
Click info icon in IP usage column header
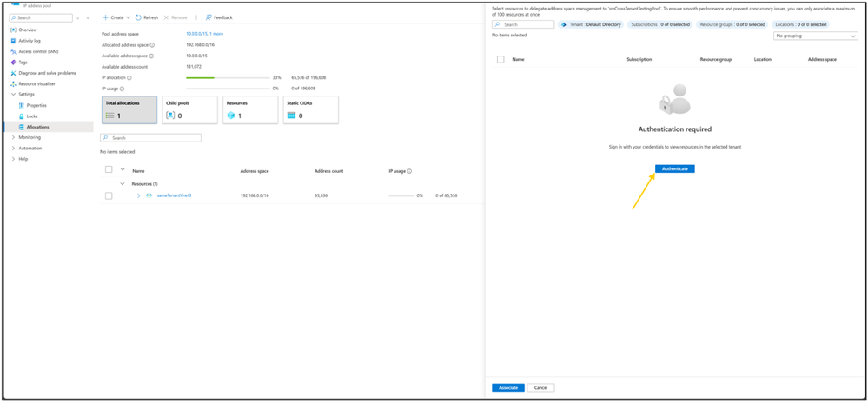(x=410, y=171)
